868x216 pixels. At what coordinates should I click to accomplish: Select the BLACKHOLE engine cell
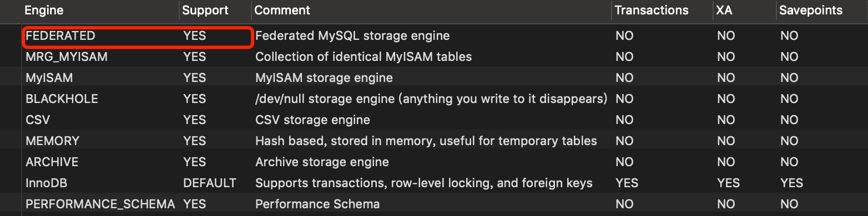click(x=62, y=99)
